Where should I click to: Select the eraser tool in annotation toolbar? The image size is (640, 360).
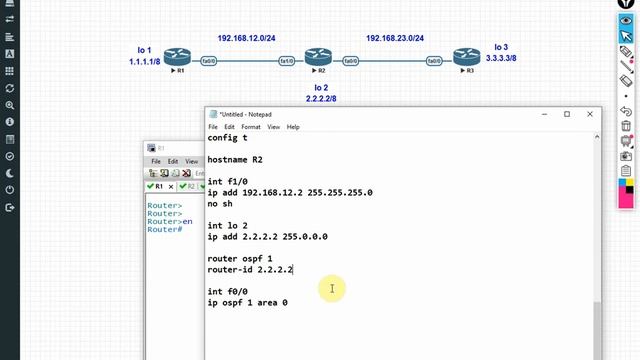[x=626, y=81]
